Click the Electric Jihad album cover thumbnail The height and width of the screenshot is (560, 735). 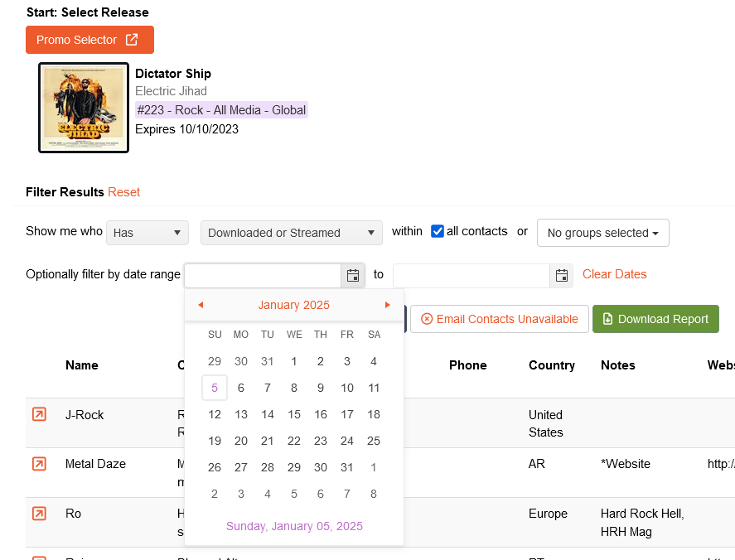(x=84, y=108)
